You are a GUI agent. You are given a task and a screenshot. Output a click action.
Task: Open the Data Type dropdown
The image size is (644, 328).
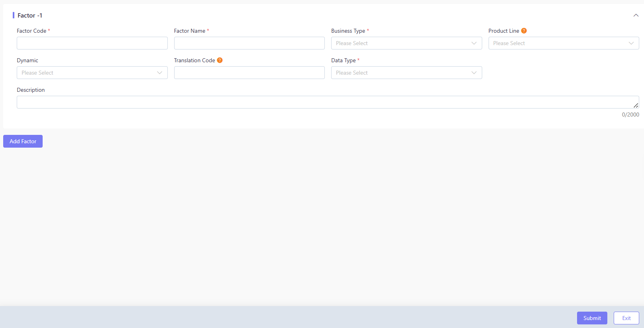[x=406, y=73]
